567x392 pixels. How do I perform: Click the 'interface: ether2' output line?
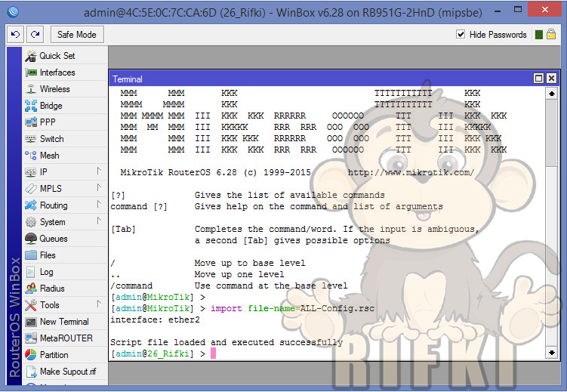(155, 319)
